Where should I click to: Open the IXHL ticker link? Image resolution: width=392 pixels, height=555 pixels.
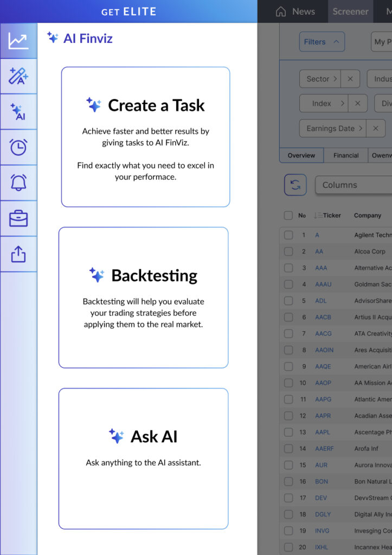pyautogui.click(x=321, y=547)
